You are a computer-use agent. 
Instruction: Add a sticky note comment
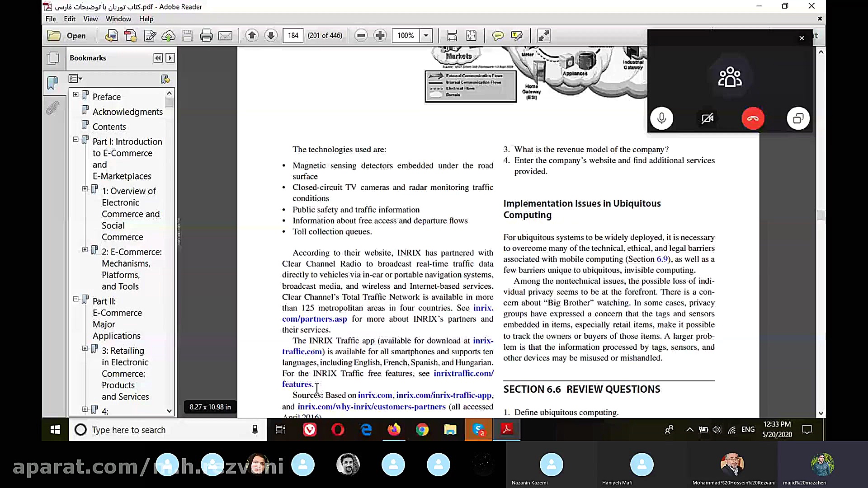click(x=498, y=36)
